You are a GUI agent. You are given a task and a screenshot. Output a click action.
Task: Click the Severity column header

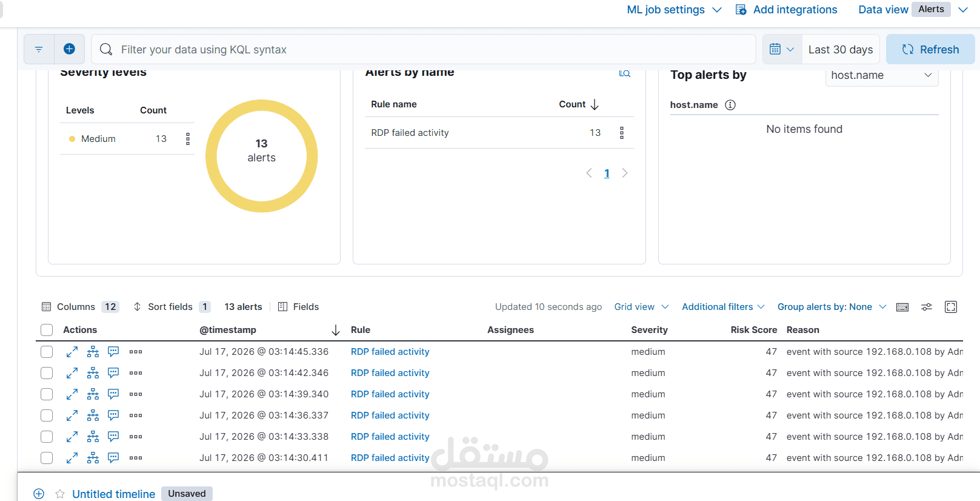pyautogui.click(x=649, y=330)
